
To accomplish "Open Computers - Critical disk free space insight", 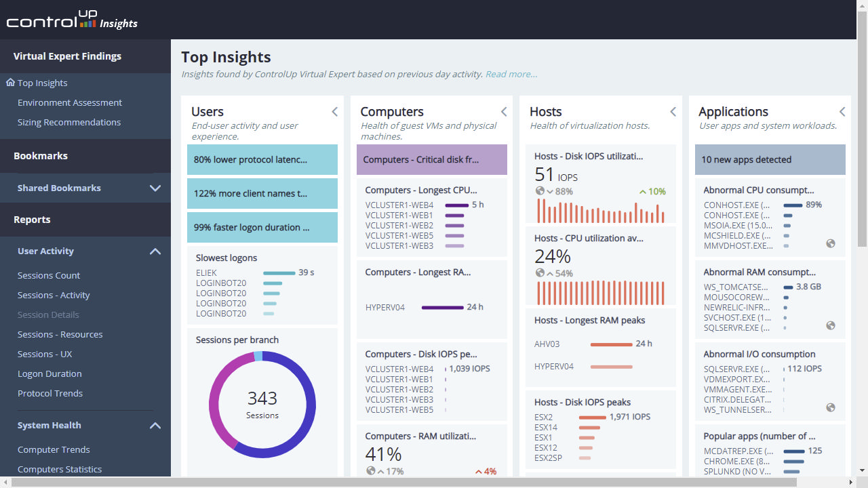I will click(432, 160).
